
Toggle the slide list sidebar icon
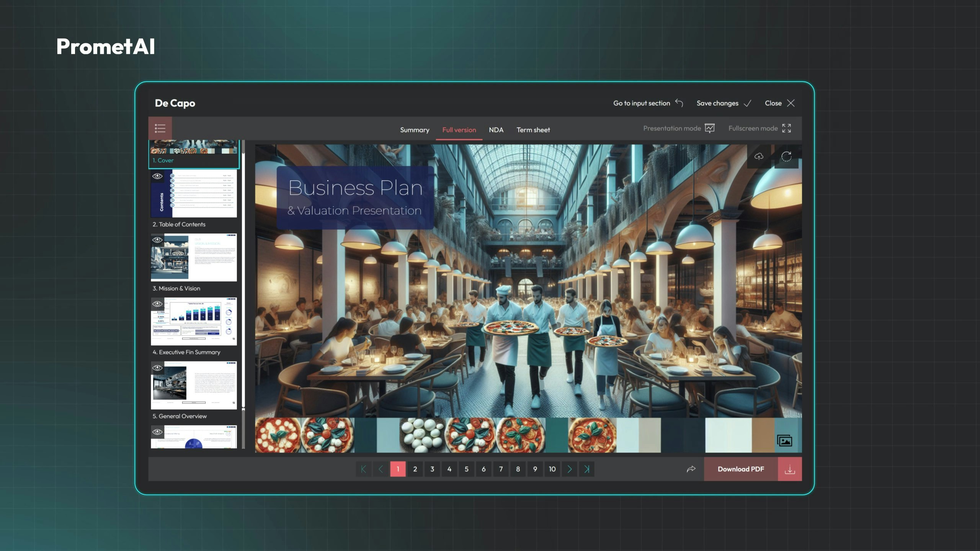(160, 128)
